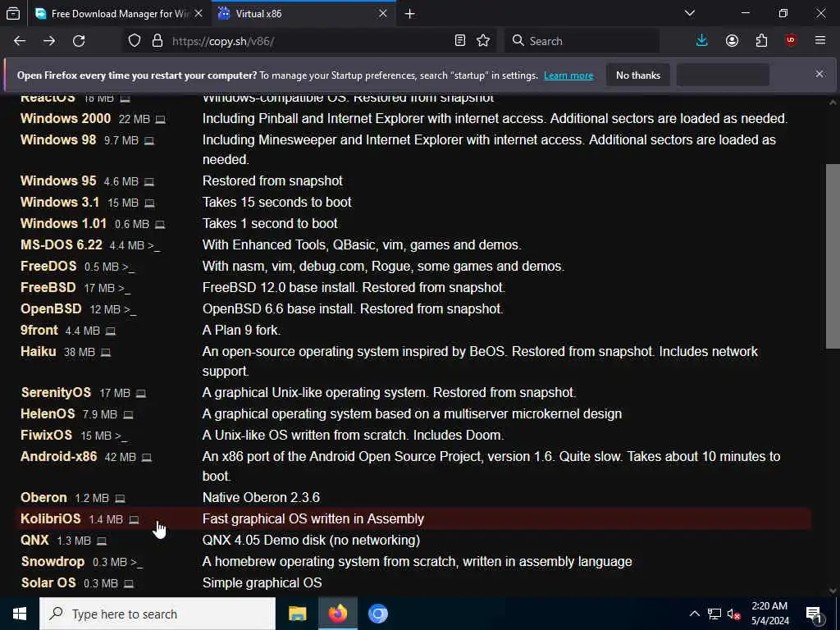Launch KolibriOS image
The height and width of the screenshot is (630, 840).
point(50,518)
